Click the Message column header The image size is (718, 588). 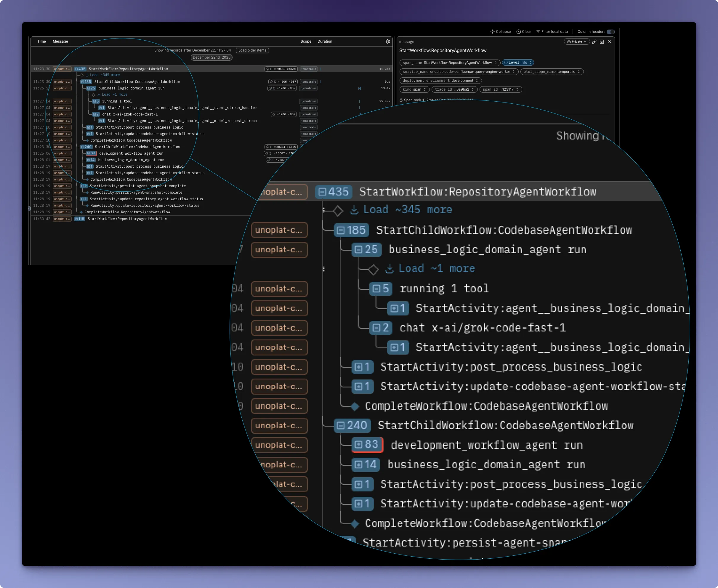(60, 41)
